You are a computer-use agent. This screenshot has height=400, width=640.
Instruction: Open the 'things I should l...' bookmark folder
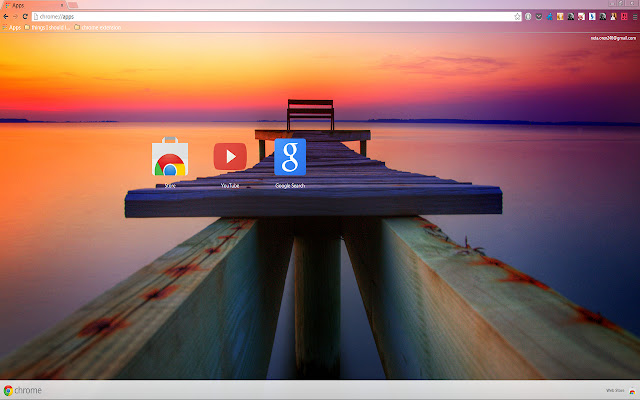point(47,27)
